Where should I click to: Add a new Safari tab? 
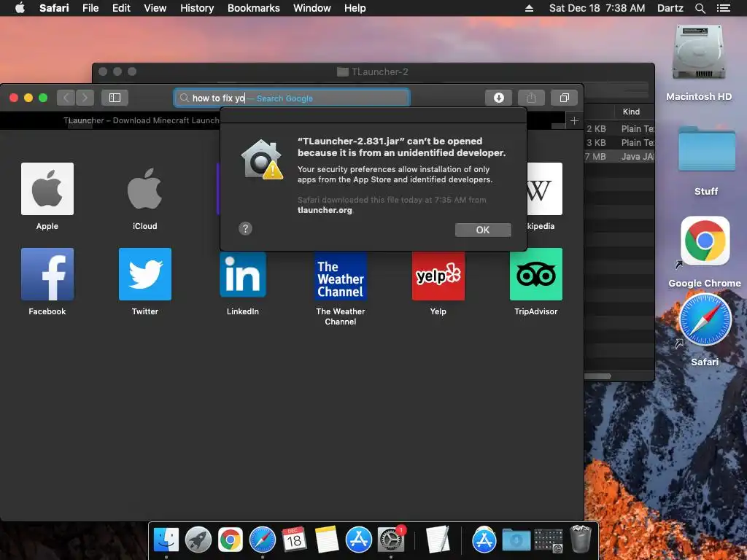click(x=575, y=120)
